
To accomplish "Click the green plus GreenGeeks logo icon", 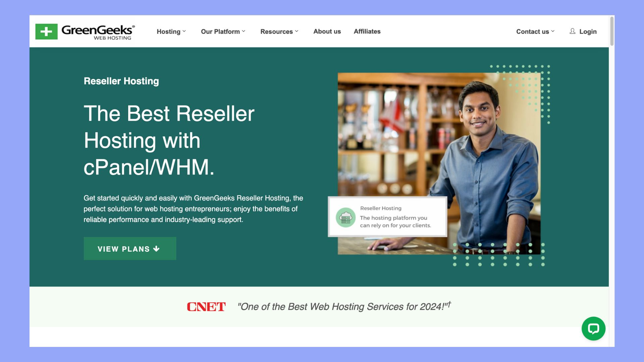I will click(x=46, y=32).
